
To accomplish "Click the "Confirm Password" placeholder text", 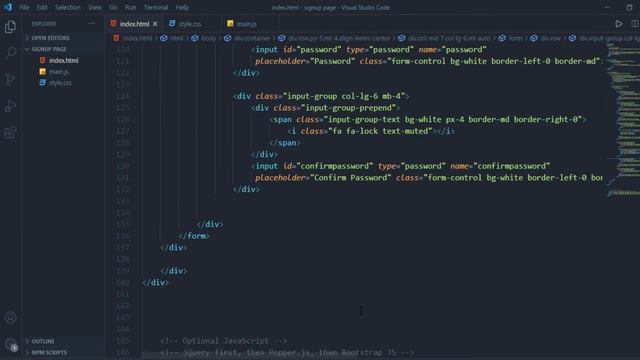I will click(x=351, y=178).
